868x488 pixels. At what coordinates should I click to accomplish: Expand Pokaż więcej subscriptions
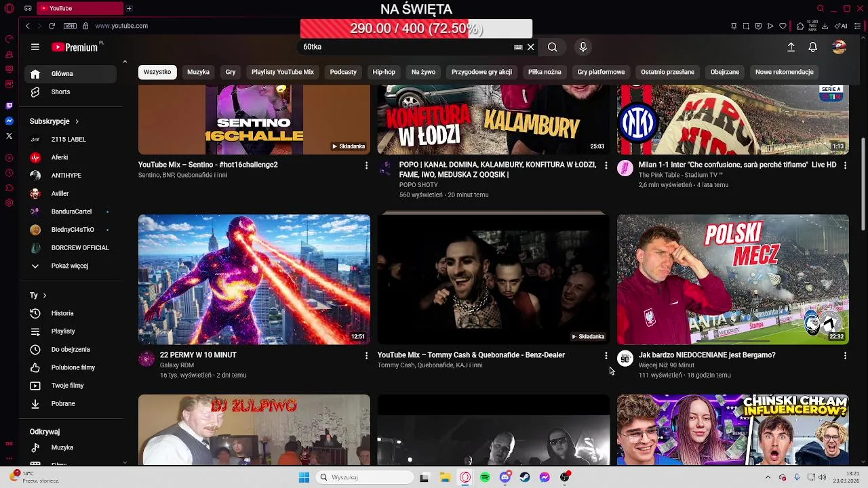[x=71, y=266]
